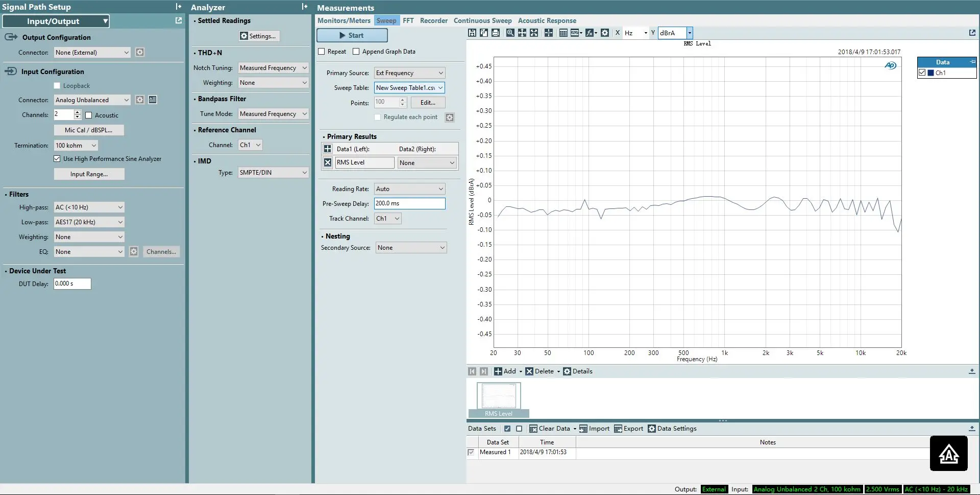Select the RMS Level result thumbnail
The width and height of the screenshot is (980, 495).
pos(499,400)
